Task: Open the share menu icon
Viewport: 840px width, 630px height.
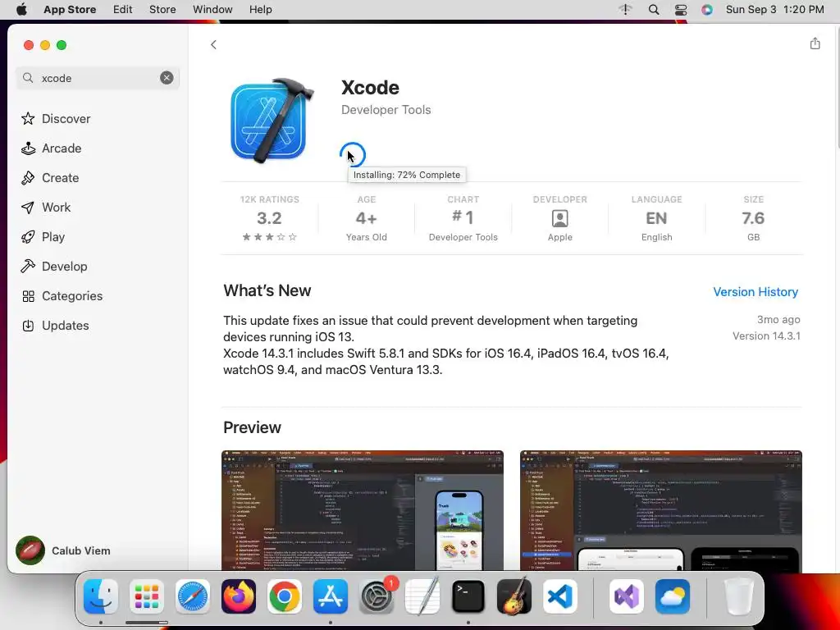Action: pos(815,43)
